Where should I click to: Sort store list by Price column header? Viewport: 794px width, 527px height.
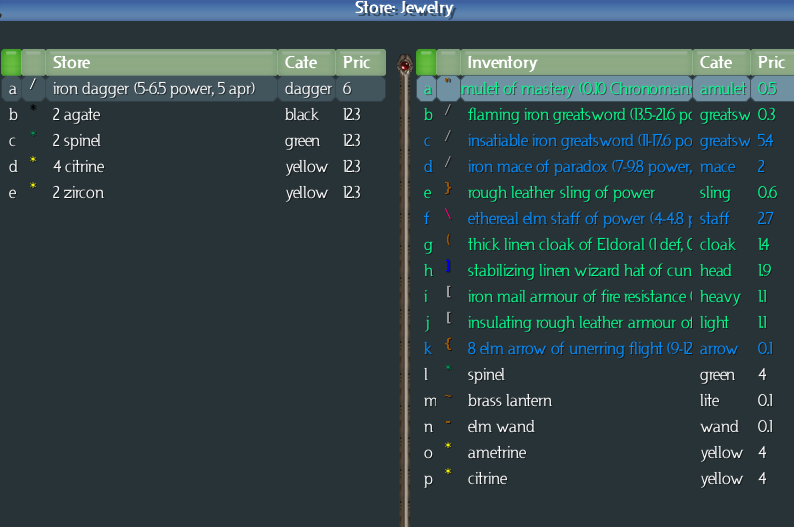click(358, 63)
